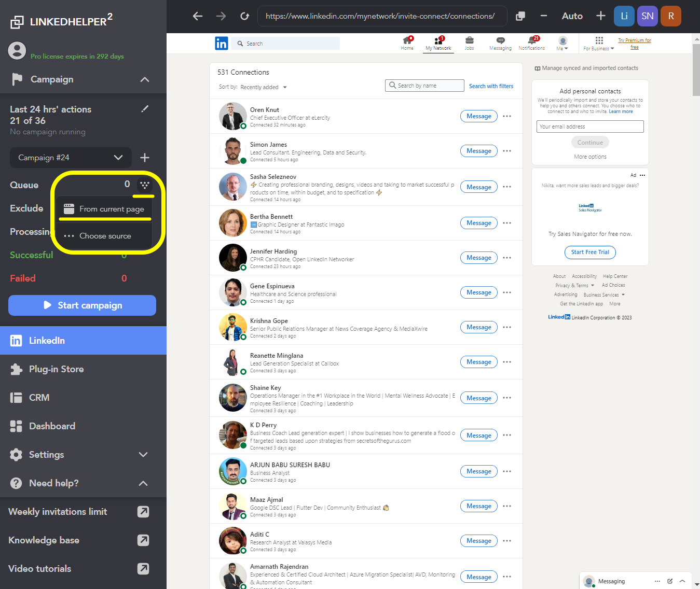The width and height of the screenshot is (700, 589).
Task: Expand Business Services footer dropdown
Action: pyautogui.click(x=604, y=295)
